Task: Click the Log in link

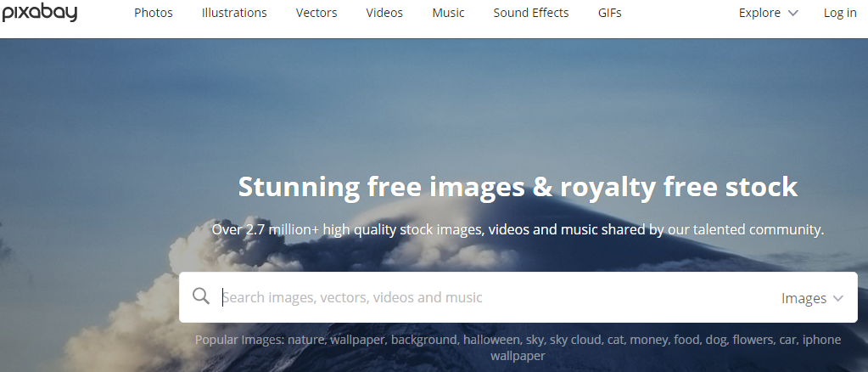Action: [x=840, y=13]
